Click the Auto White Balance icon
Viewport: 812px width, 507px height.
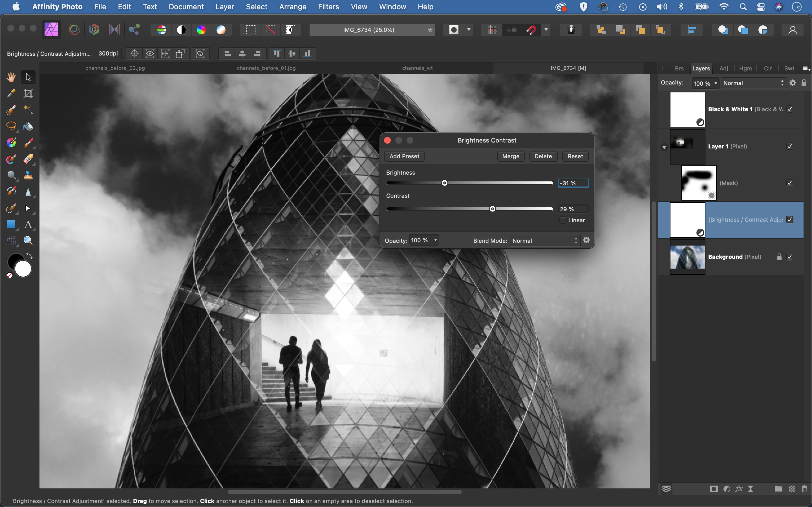221,30
